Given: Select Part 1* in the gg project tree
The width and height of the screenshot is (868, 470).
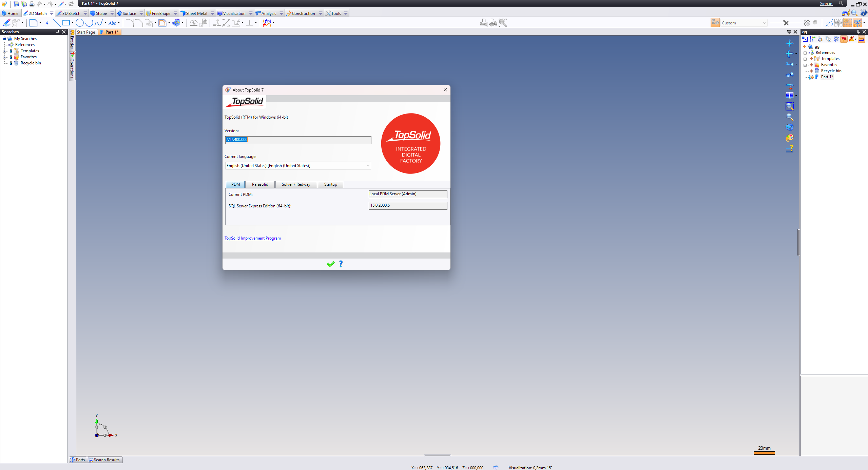Looking at the screenshot, I should pos(827,77).
